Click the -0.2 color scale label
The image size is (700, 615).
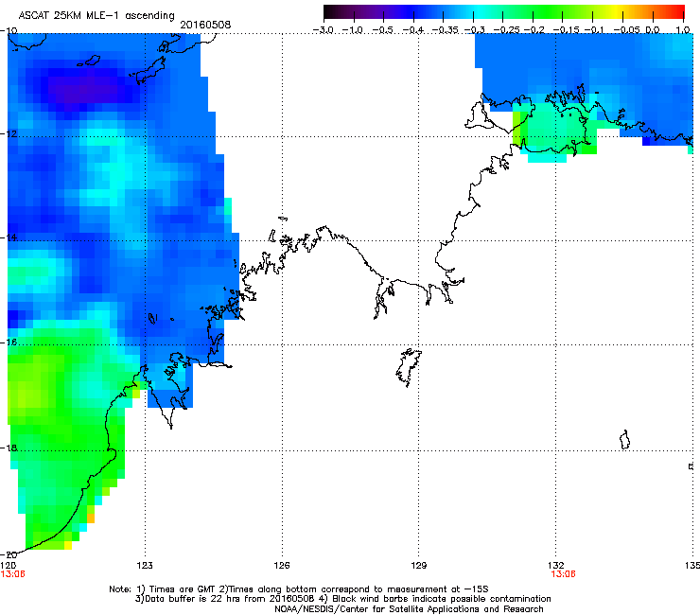(534, 30)
